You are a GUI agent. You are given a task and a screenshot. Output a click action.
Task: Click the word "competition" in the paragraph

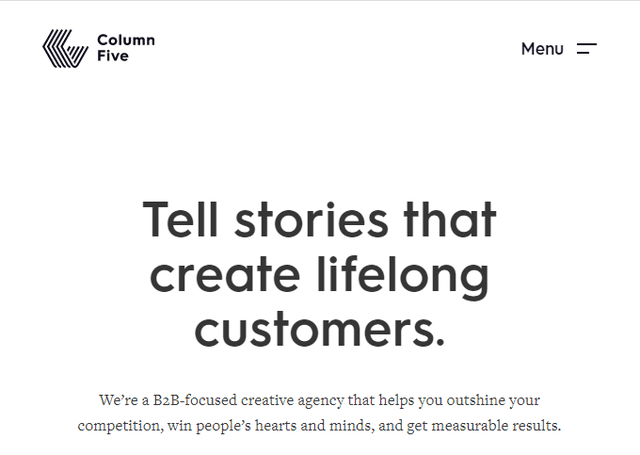click(120, 426)
